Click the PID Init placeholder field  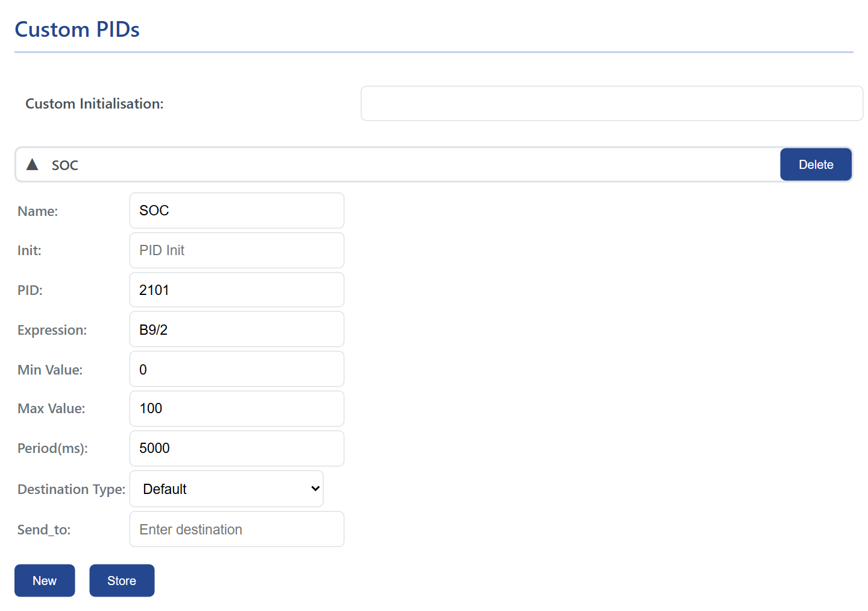click(237, 250)
